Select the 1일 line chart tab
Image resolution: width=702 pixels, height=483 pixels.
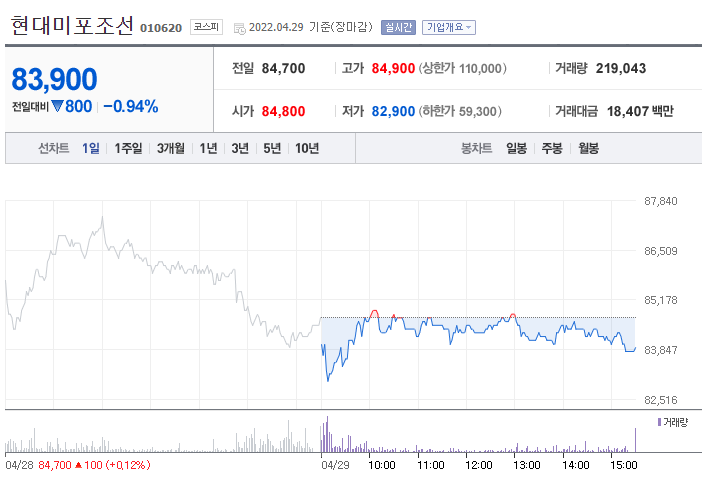coord(90,148)
